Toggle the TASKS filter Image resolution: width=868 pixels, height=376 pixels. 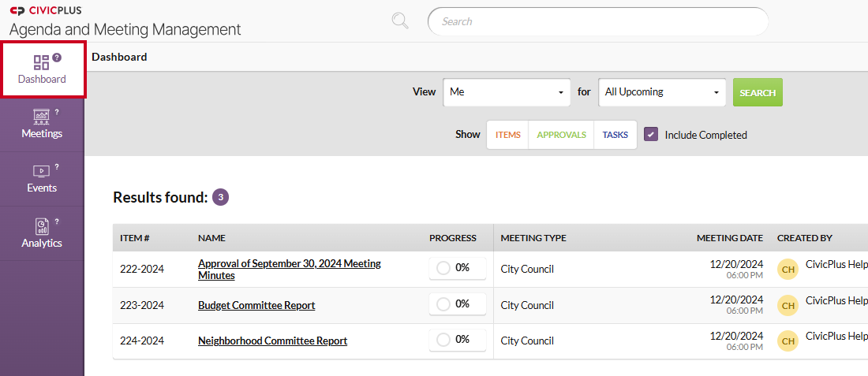(x=615, y=135)
